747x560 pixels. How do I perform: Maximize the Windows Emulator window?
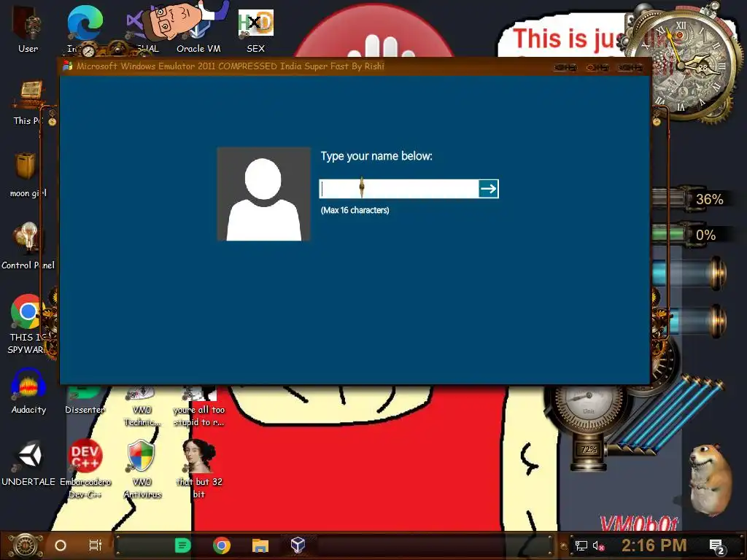[597, 68]
